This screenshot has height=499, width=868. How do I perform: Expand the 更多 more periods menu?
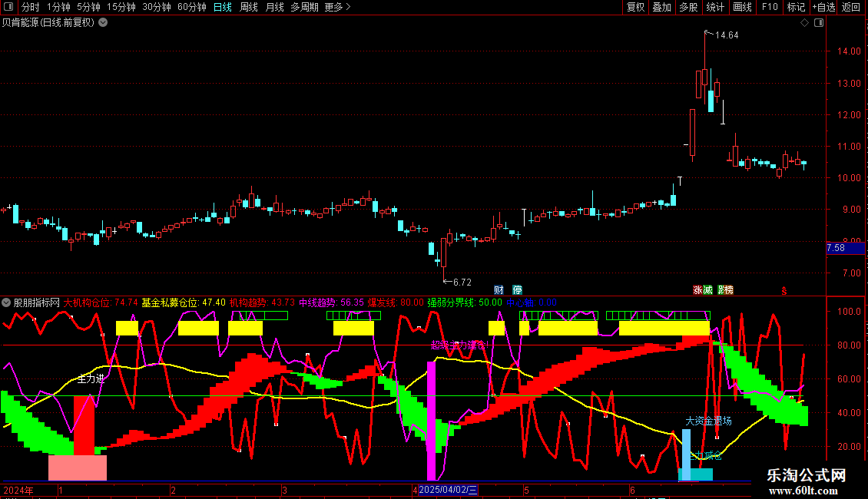[x=338, y=7]
